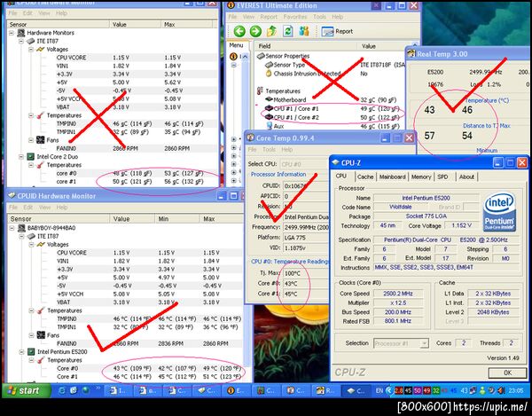Expand hidden quick launch items with the double chevron
This screenshot has width=532, height=416.
pyautogui.click(x=98, y=388)
